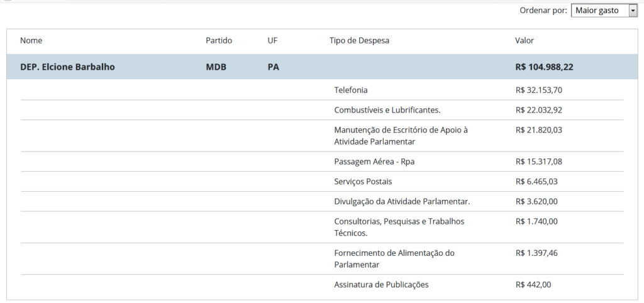
Task: Select 'Passagem Aérea - Rpa' expense
Action: click(x=374, y=162)
